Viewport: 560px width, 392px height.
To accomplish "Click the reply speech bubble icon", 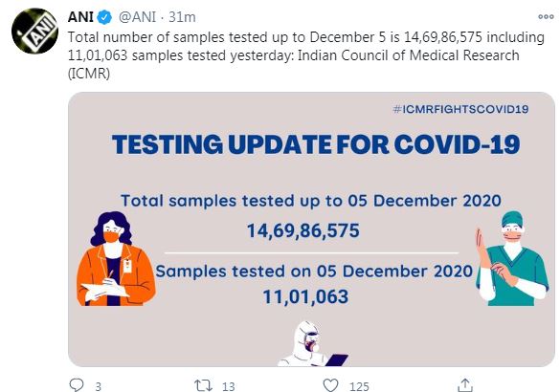I will (76, 385).
